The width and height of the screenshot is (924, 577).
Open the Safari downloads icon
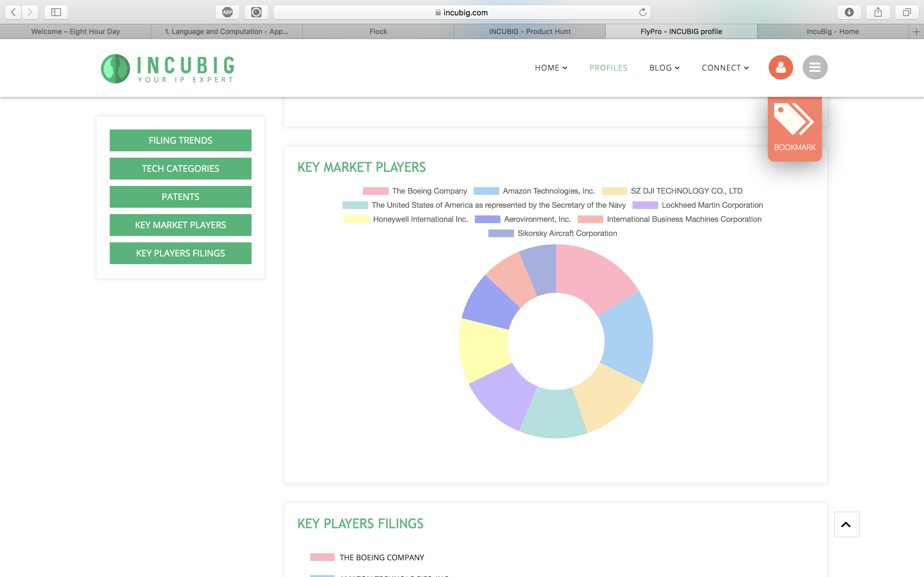tap(849, 12)
